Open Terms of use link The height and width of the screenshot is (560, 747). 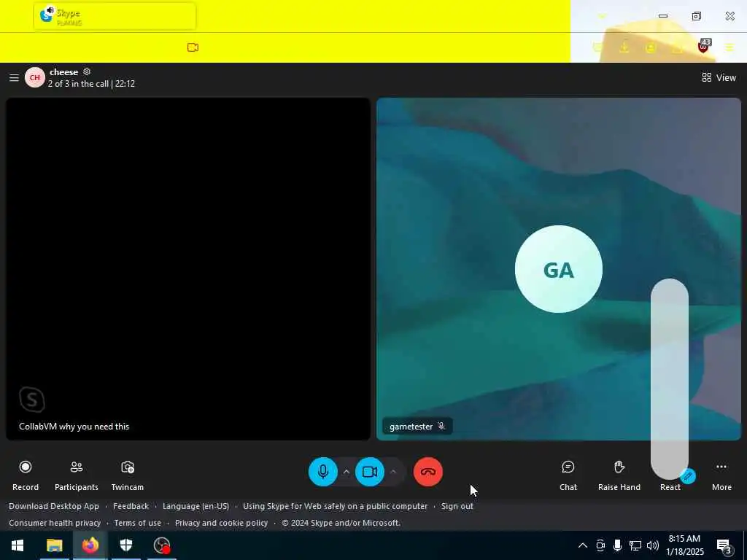click(x=138, y=523)
